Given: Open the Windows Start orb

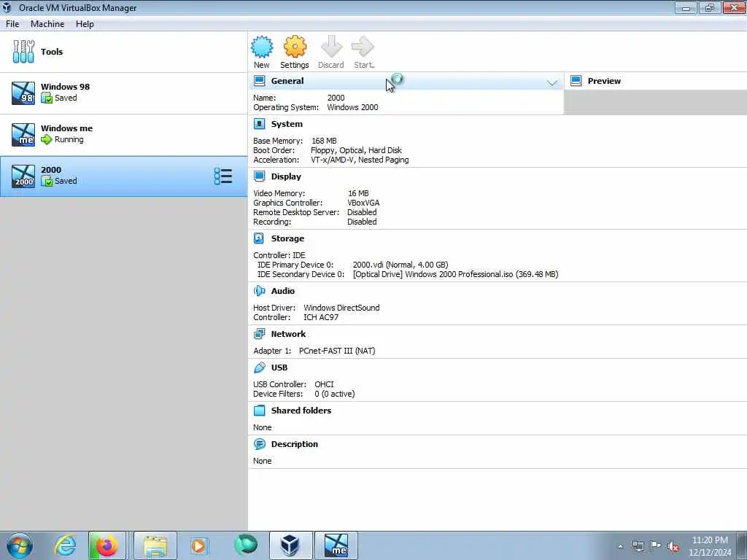Looking at the screenshot, I should (20, 545).
